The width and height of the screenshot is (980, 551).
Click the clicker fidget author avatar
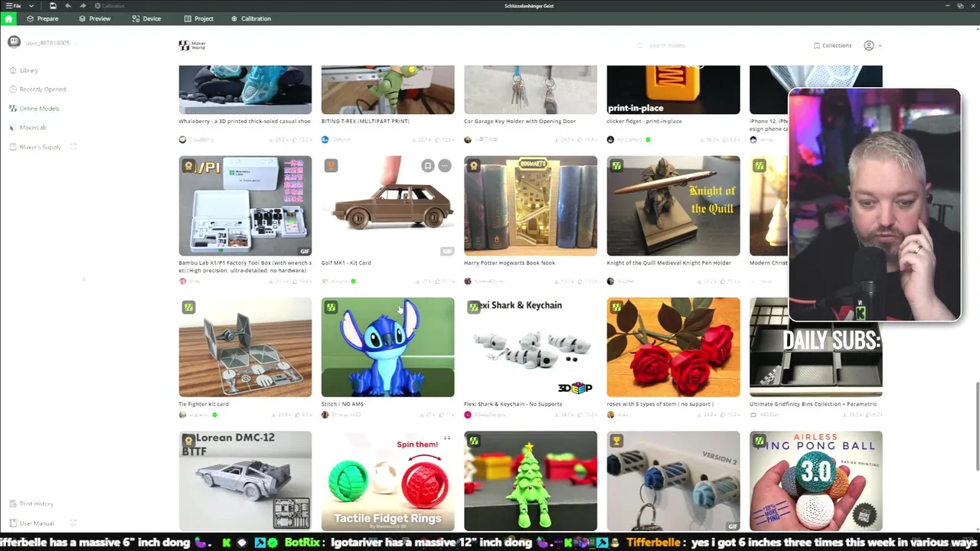click(x=610, y=140)
